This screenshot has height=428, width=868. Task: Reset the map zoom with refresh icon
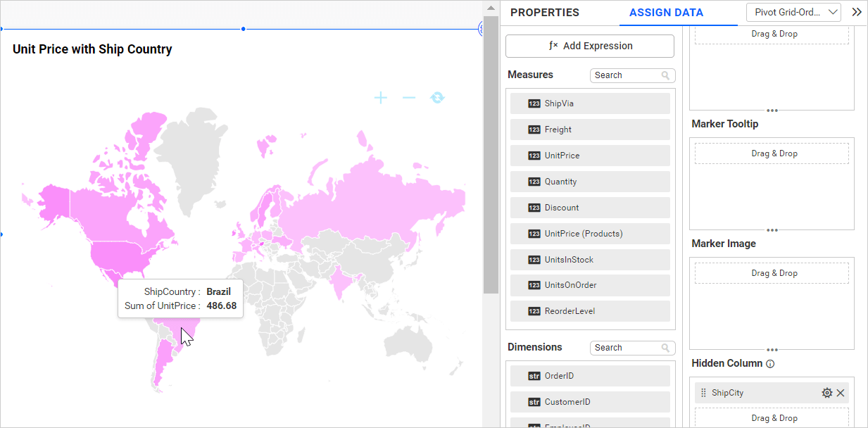437,98
